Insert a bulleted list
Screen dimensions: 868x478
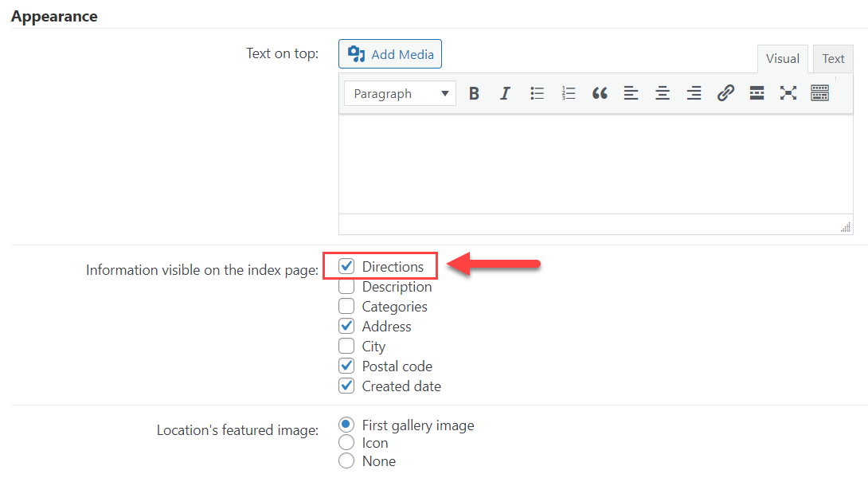(537, 93)
